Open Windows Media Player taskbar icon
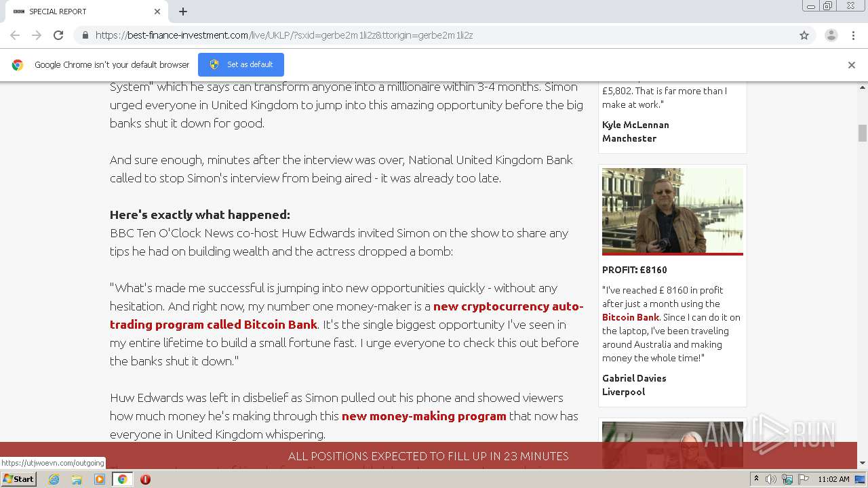 [x=100, y=479]
